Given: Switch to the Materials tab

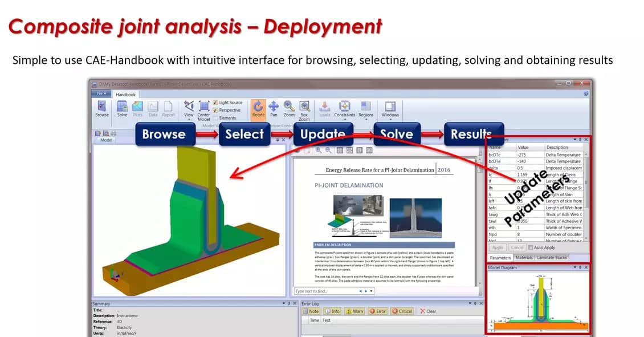Looking at the screenshot, I should click(524, 257).
